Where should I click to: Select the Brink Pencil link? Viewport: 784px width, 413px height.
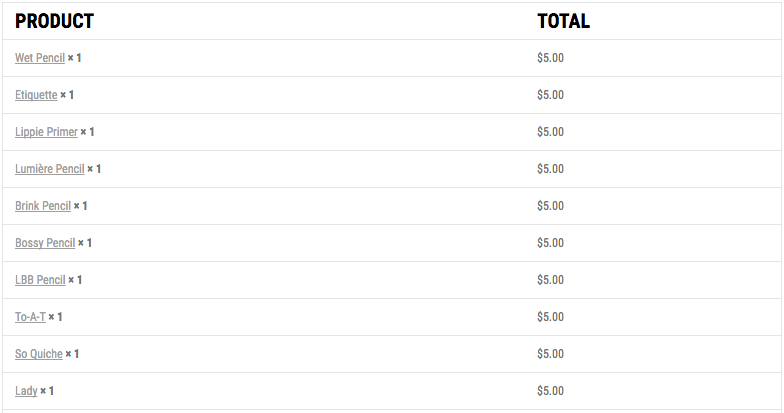[43, 206]
